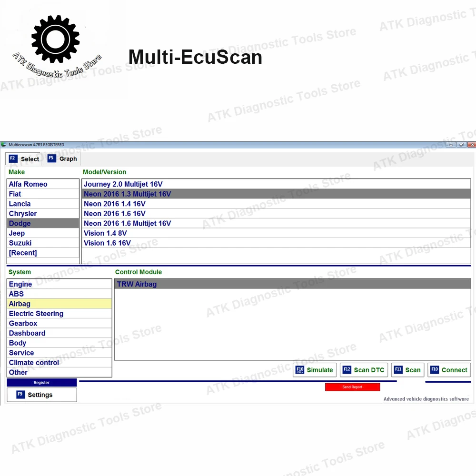The height and width of the screenshot is (476, 476).
Task: Choose Gearbox system
Action: [59, 323]
